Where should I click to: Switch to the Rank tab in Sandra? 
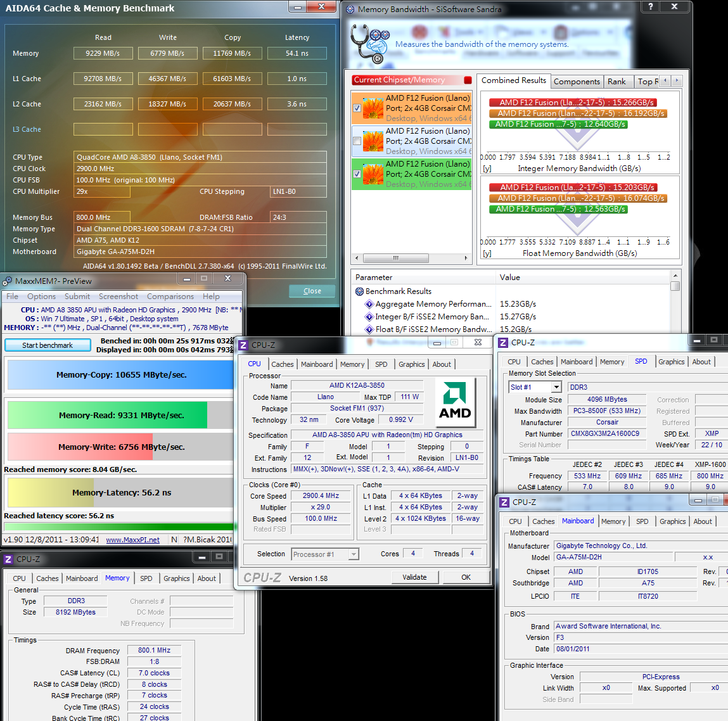[x=616, y=82]
